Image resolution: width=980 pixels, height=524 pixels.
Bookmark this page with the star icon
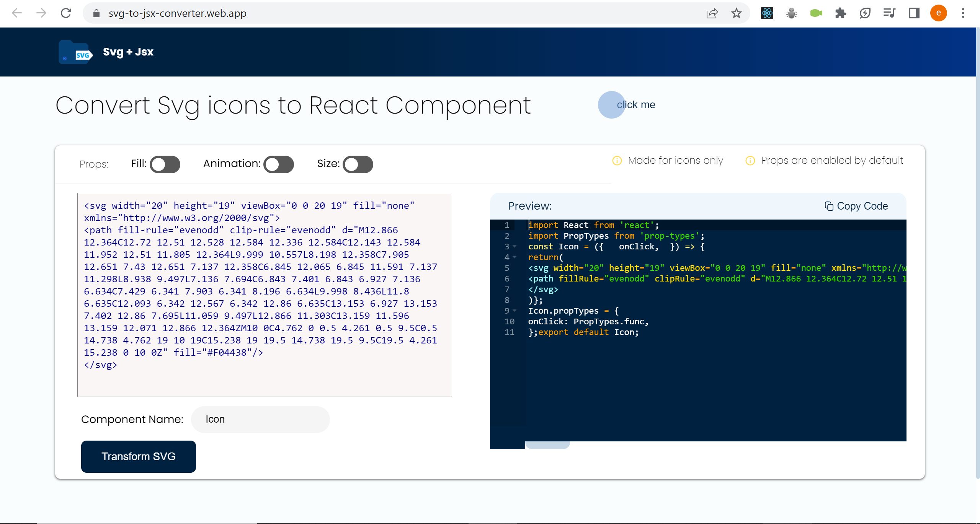736,13
